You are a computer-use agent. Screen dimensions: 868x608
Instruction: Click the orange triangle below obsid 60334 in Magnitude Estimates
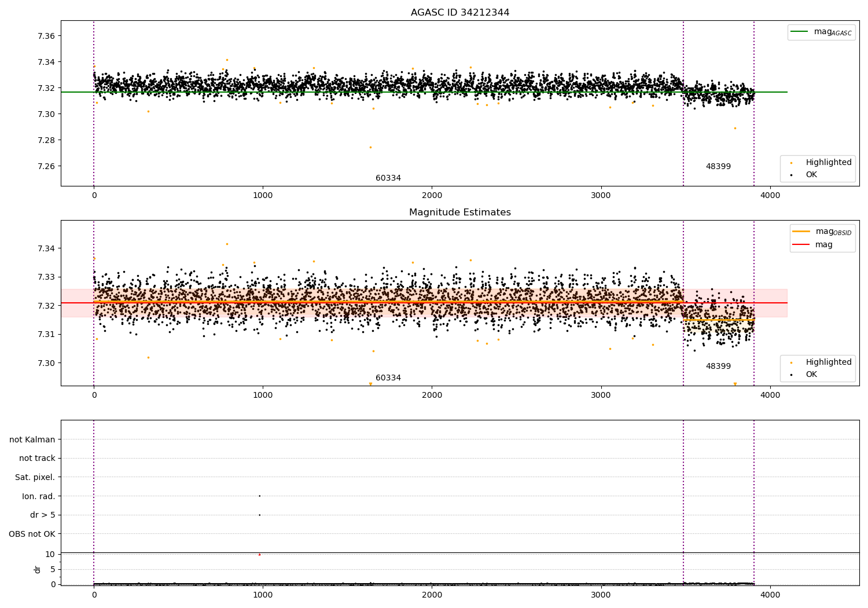point(370,384)
